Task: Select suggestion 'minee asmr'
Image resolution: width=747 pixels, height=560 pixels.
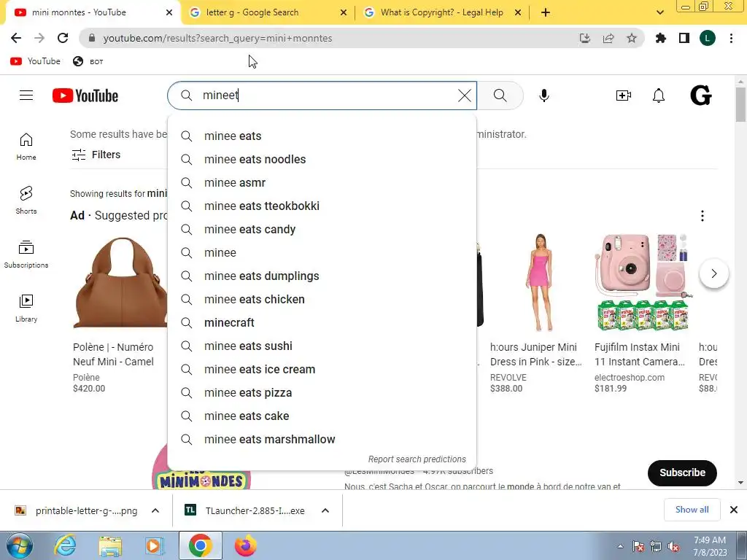Action: (322, 183)
